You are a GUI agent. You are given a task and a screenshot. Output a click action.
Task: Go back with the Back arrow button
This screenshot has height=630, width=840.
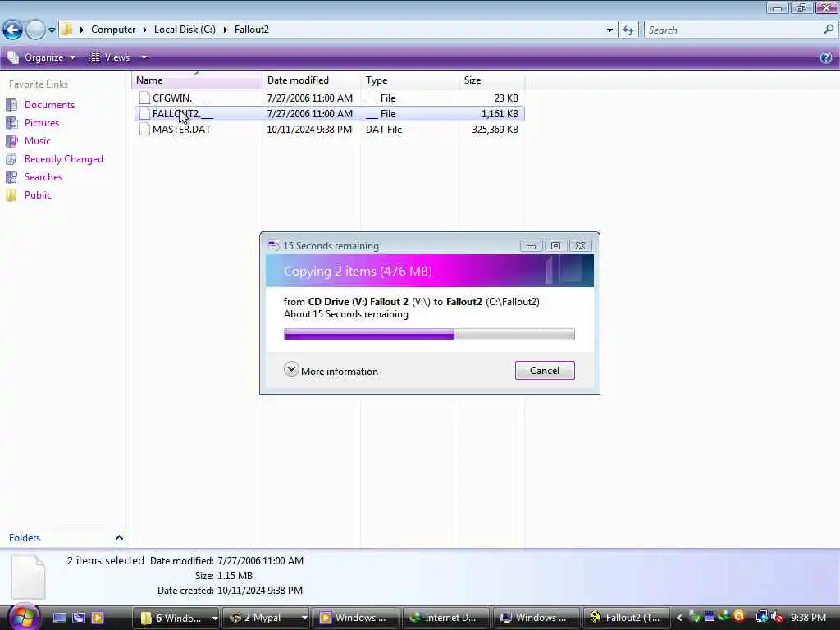(13, 30)
